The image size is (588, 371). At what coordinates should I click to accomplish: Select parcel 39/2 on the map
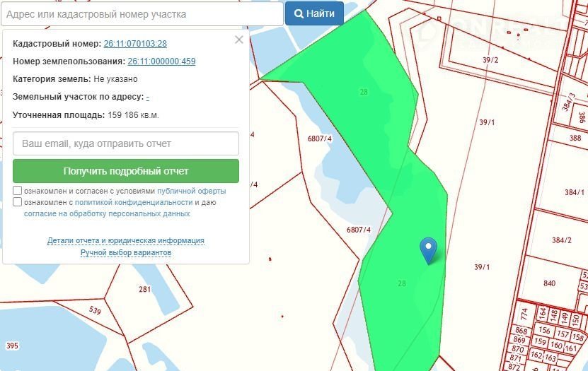490,60
